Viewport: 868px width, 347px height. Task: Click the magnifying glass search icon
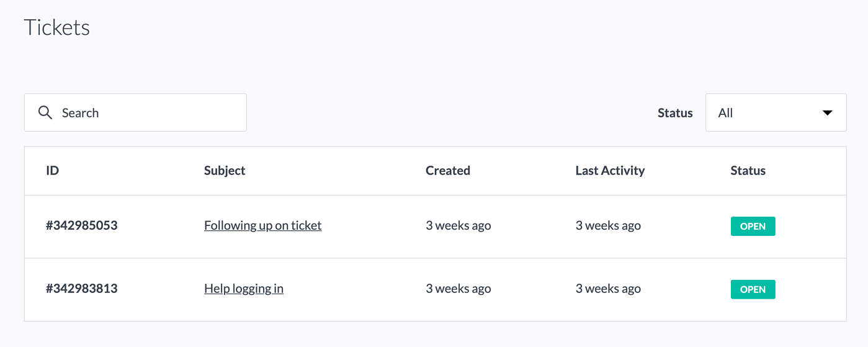[45, 112]
